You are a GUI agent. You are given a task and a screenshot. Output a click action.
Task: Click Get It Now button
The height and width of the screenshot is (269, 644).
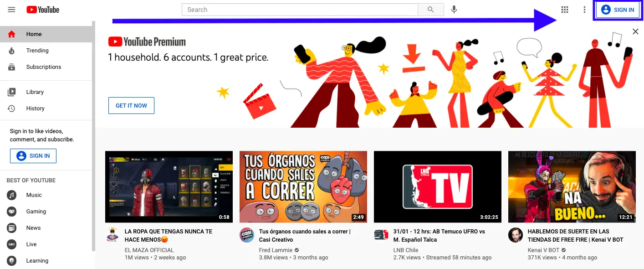click(x=131, y=105)
